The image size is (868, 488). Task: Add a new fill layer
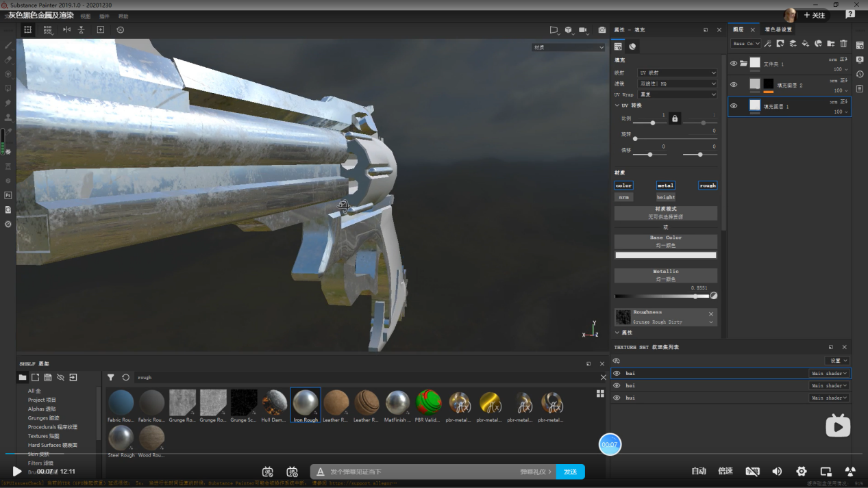(x=806, y=44)
